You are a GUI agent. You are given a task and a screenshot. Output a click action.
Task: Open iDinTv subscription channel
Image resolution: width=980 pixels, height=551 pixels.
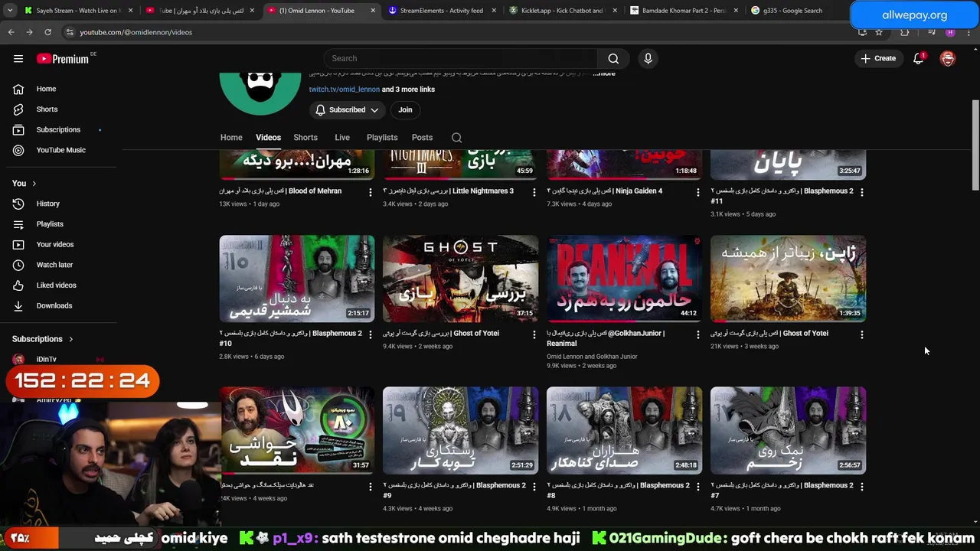46,359
